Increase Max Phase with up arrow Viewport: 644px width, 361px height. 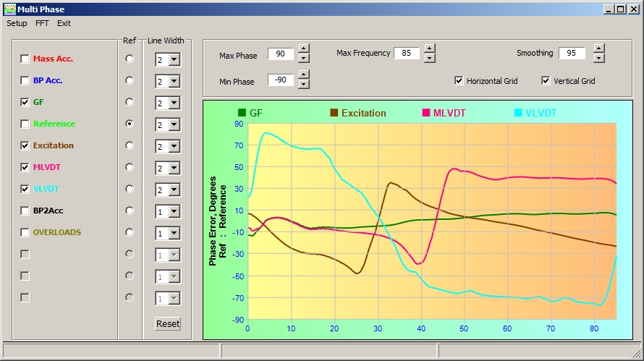point(303,48)
